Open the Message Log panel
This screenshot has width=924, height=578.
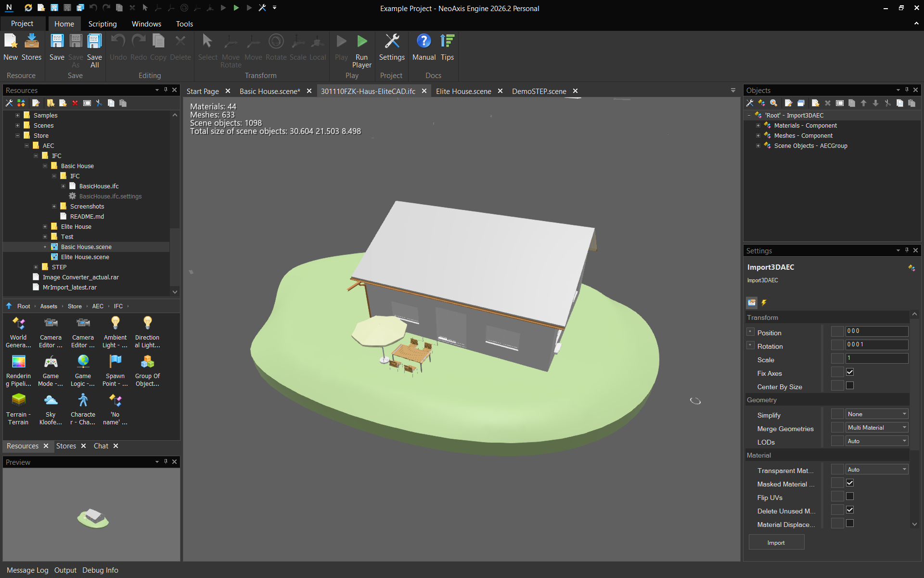(27, 570)
